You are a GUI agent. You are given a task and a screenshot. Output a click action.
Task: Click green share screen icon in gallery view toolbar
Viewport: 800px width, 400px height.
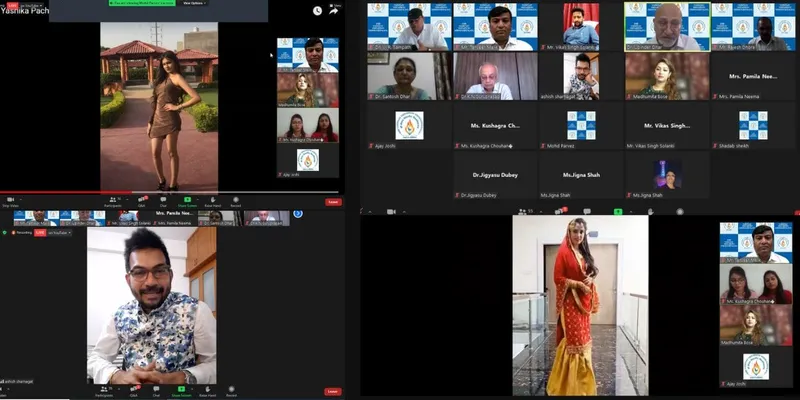pos(618,211)
